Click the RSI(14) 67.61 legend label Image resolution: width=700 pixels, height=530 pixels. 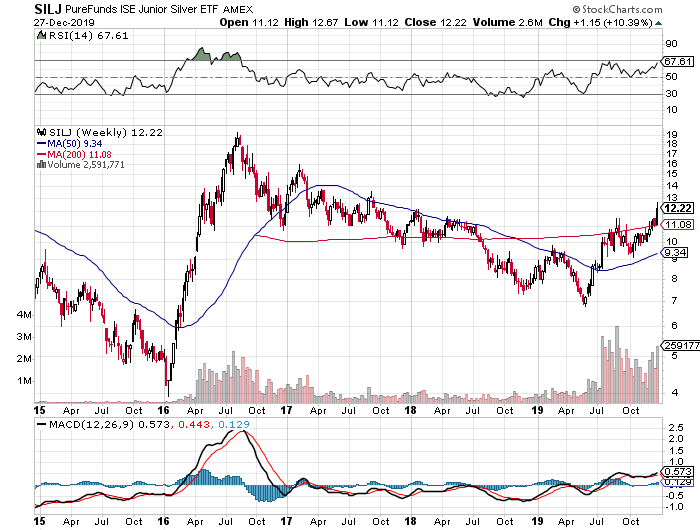pyautogui.click(x=88, y=36)
